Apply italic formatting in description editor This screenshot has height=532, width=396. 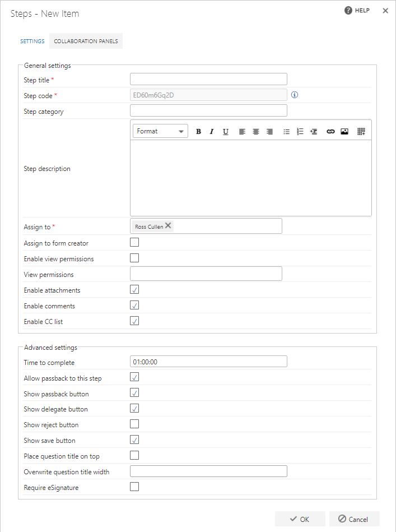(212, 132)
